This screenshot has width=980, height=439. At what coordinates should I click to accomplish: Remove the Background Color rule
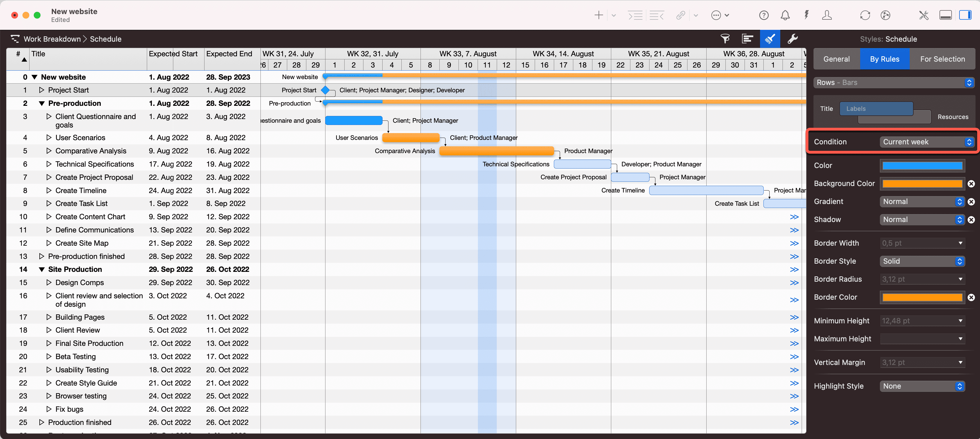[972, 183]
